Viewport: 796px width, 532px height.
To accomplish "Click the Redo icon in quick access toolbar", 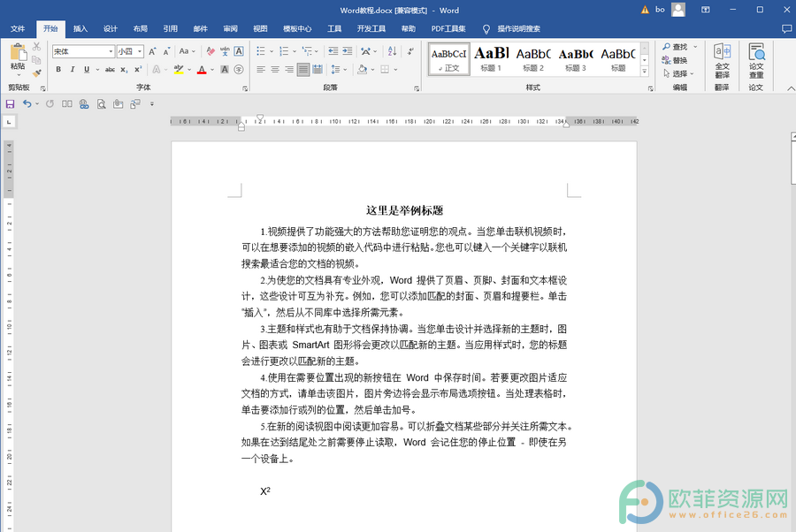I will (x=50, y=104).
